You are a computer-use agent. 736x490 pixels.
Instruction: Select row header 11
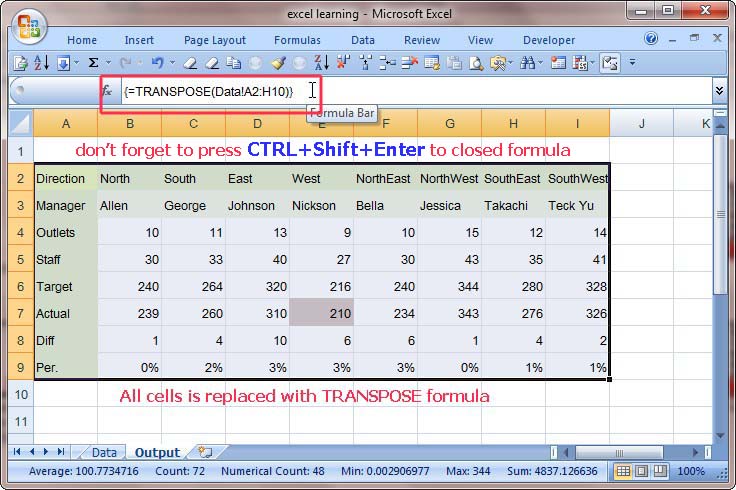(21, 421)
